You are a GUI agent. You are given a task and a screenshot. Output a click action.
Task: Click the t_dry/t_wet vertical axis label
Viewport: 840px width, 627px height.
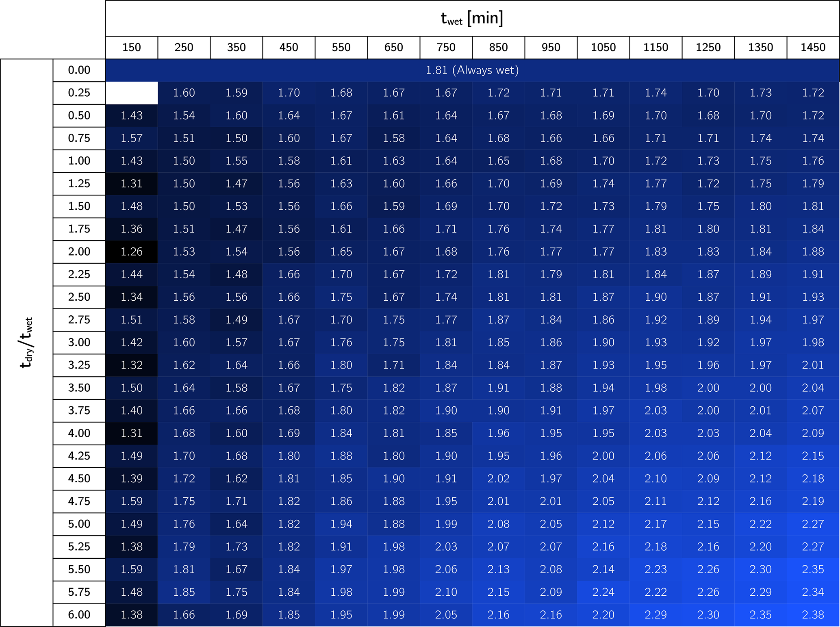coord(27,343)
